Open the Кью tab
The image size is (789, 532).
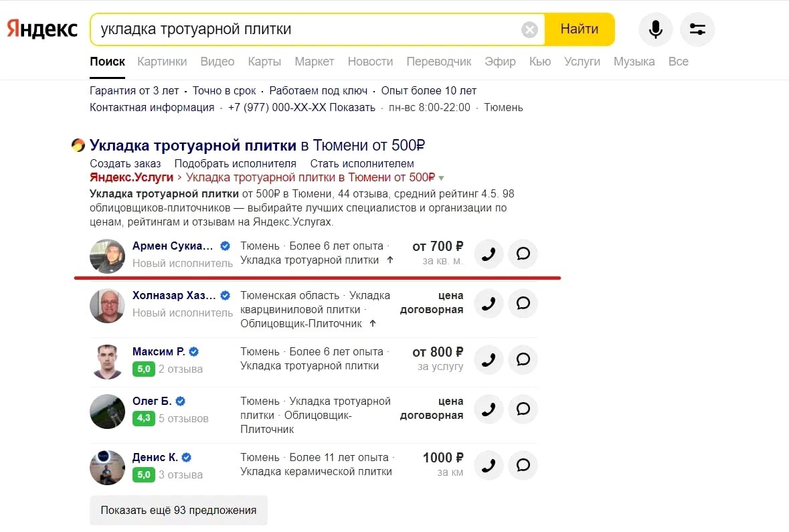pos(540,62)
